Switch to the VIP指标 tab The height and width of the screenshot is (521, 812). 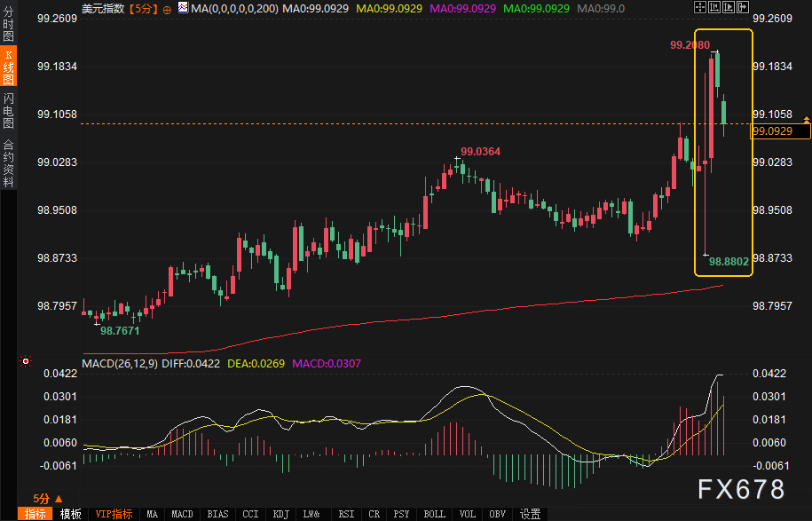(114, 514)
